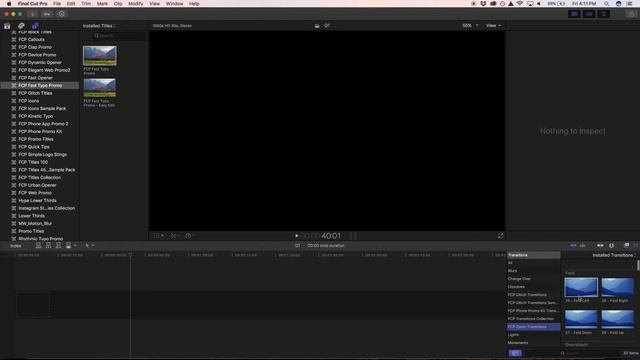Toggle the Effects browser icon
The image size is (640, 360).
(626, 245)
